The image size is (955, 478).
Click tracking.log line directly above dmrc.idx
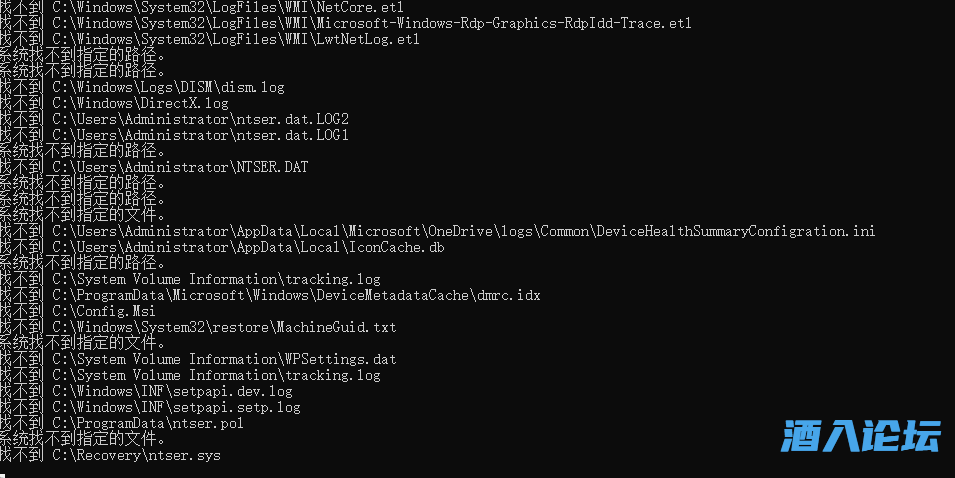coord(189,279)
